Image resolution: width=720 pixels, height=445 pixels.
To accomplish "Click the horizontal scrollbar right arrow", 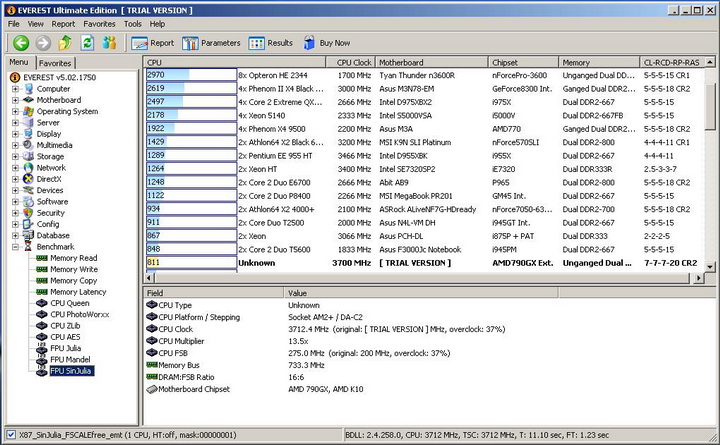I will point(698,277).
